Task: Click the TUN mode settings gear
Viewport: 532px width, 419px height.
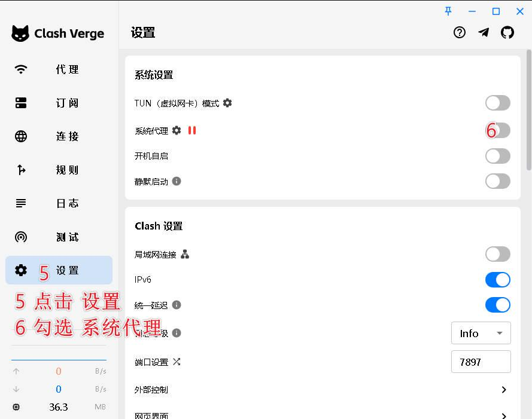Action: (227, 103)
